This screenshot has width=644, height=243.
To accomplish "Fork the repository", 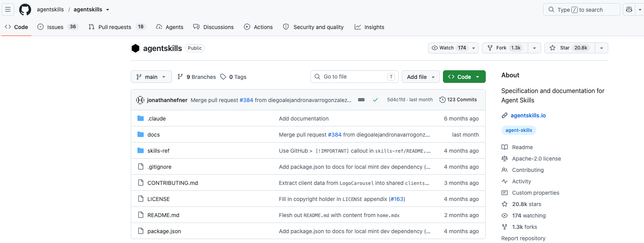I will tap(505, 48).
